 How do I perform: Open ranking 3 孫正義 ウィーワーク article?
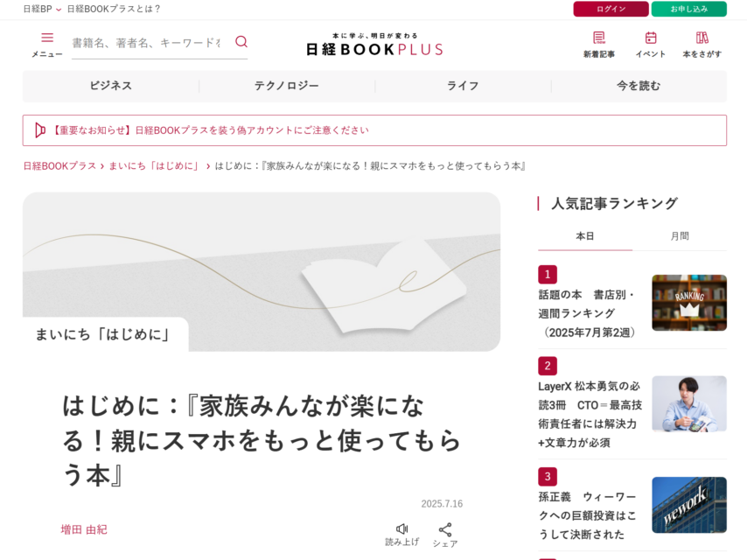588,515
